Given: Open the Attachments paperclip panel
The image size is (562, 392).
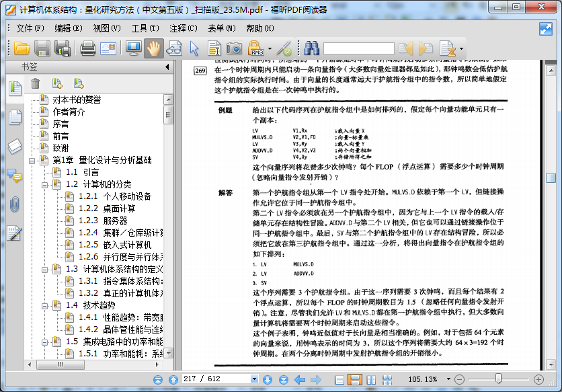Looking at the screenshot, I should tap(15, 204).
